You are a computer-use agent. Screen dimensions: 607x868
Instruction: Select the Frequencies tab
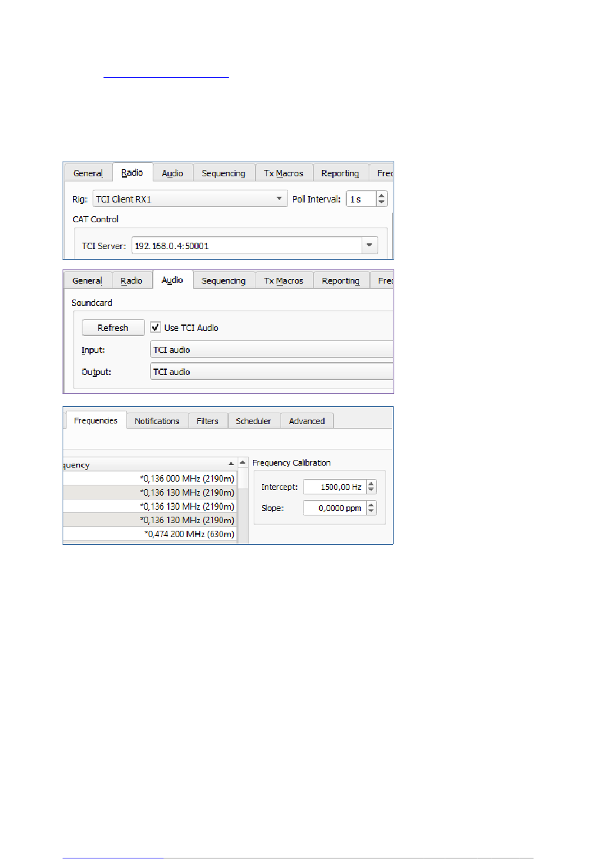pos(96,420)
